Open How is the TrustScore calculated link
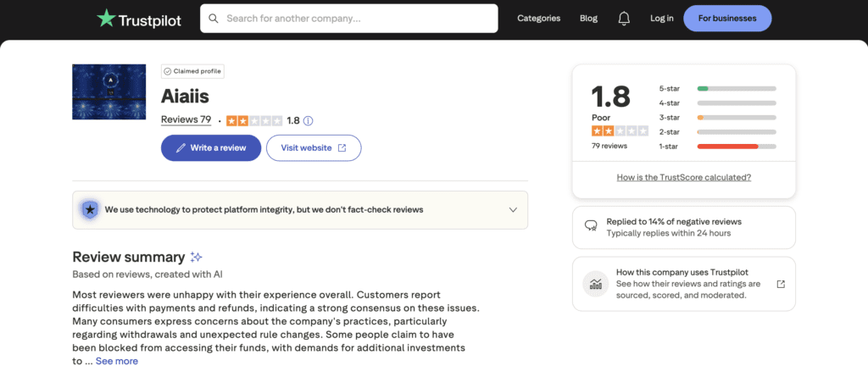The image size is (868, 377). coord(684,178)
